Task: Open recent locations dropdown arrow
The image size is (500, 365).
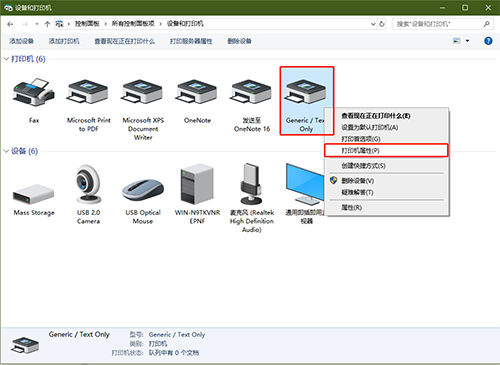Action: point(37,24)
